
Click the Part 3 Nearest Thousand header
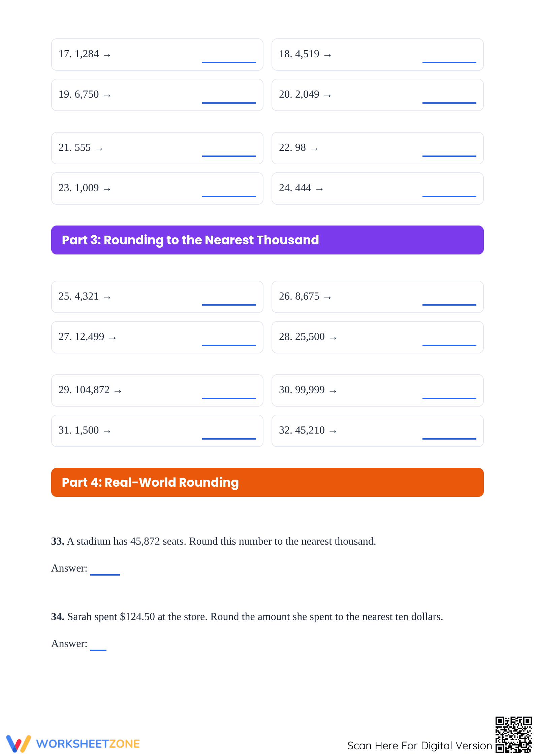point(267,240)
